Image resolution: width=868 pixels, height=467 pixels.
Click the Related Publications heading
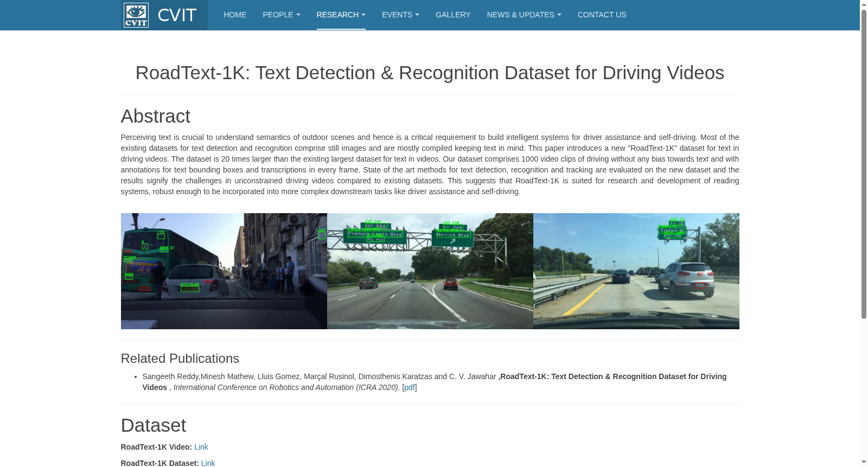(180, 359)
